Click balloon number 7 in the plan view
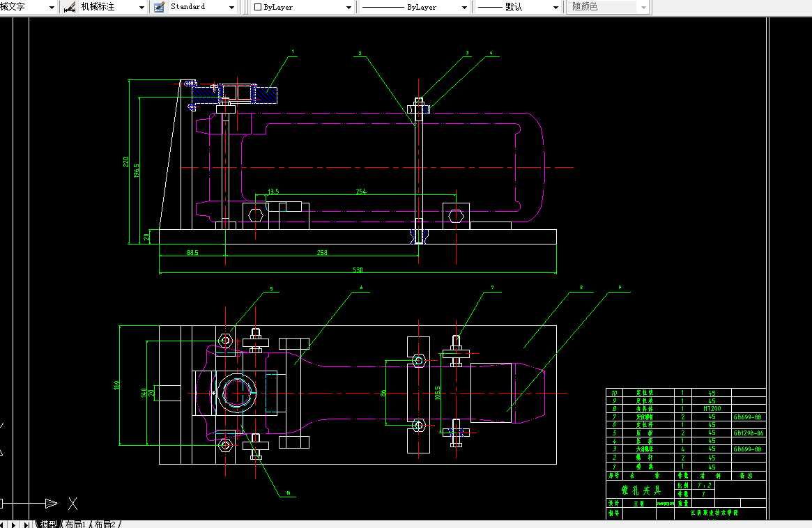The width and height of the screenshot is (812, 528). 492,288
